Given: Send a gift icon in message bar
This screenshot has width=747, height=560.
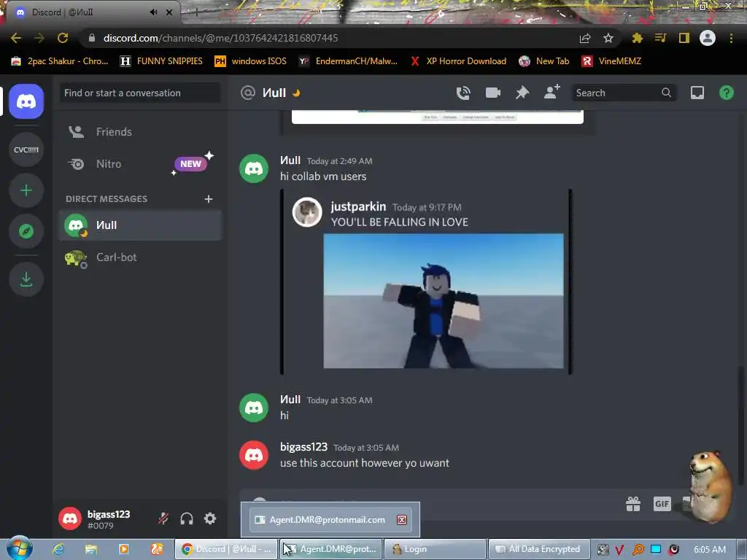Looking at the screenshot, I should [x=632, y=504].
